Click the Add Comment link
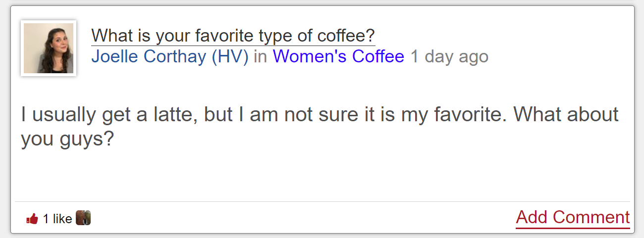 pos(573,217)
